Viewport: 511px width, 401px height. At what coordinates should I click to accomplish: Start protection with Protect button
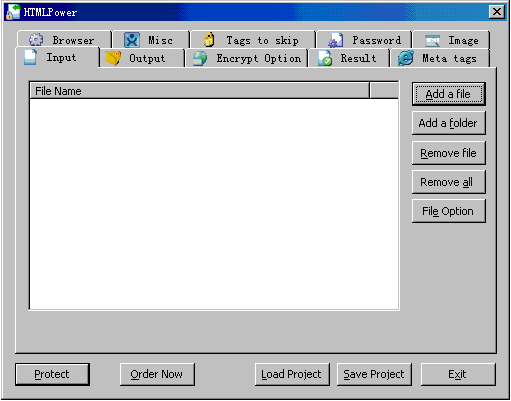[52, 374]
